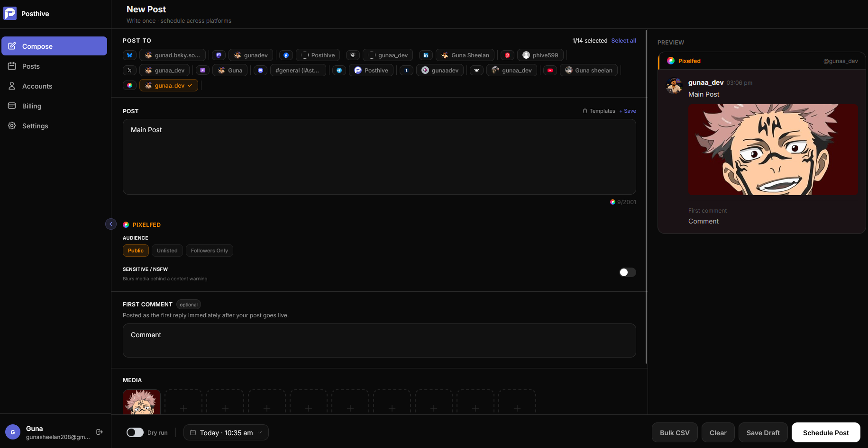This screenshot has height=448, width=868.
Task: Click the gunaa_dev avatar in the preview
Action: [674, 86]
